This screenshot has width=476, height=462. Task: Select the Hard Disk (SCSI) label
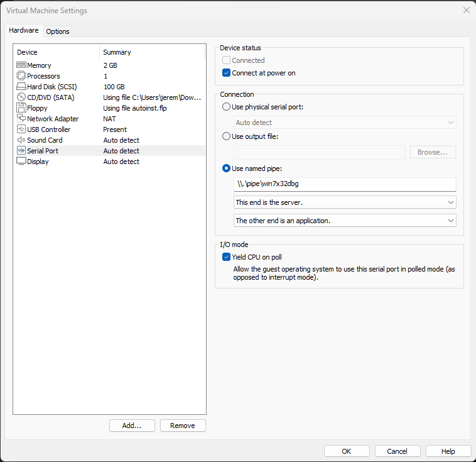(x=52, y=87)
